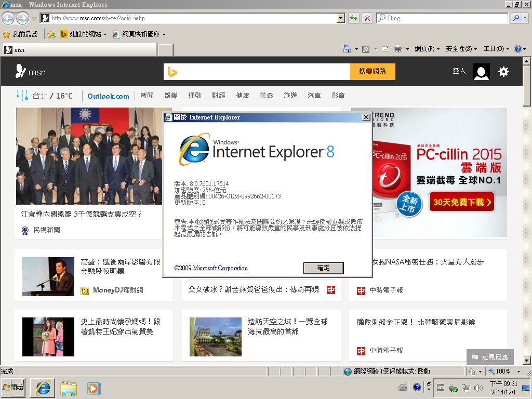Open search provider dropdown arrow

point(525,18)
